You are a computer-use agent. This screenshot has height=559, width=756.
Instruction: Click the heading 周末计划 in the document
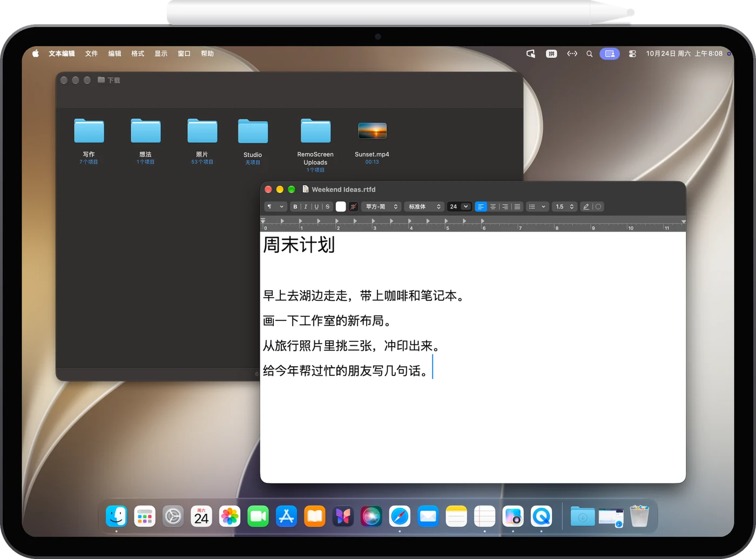299,245
